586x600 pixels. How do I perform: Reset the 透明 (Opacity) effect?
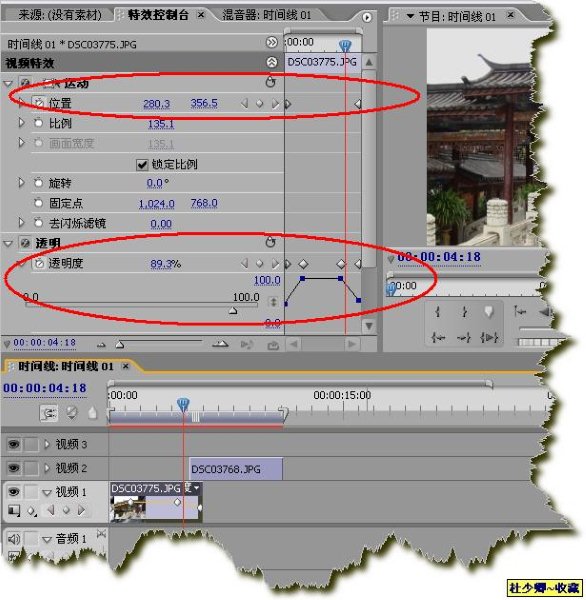click(271, 242)
